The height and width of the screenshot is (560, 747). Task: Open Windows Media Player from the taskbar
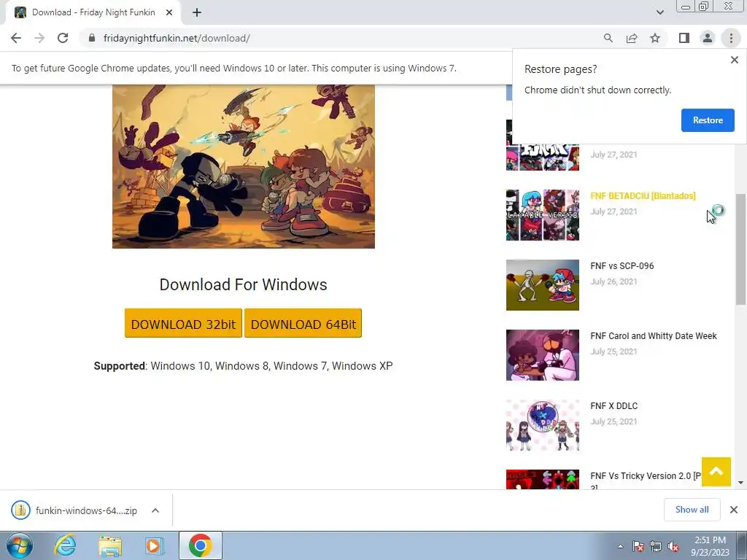[154, 545]
